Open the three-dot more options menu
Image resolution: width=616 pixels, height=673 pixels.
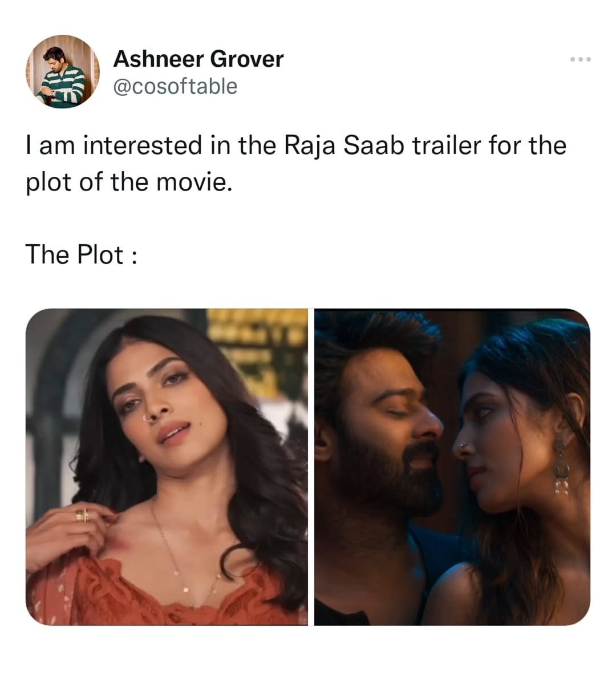(581, 59)
